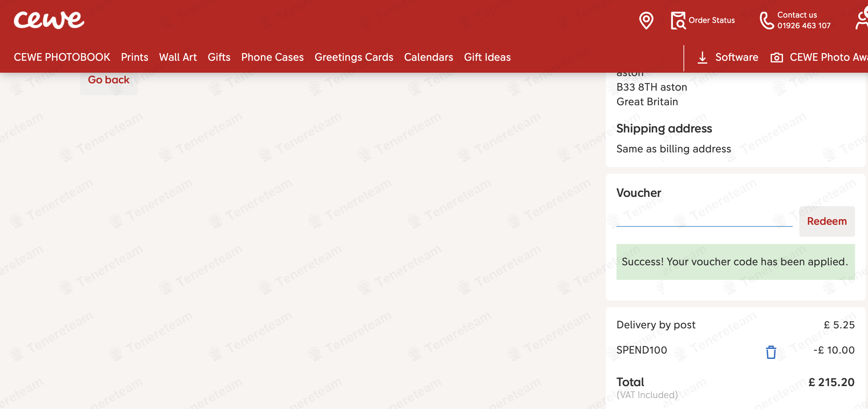This screenshot has width=868, height=409.
Task: Open the Wall Art menu
Action: pyautogui.click(x=178, y=57)
